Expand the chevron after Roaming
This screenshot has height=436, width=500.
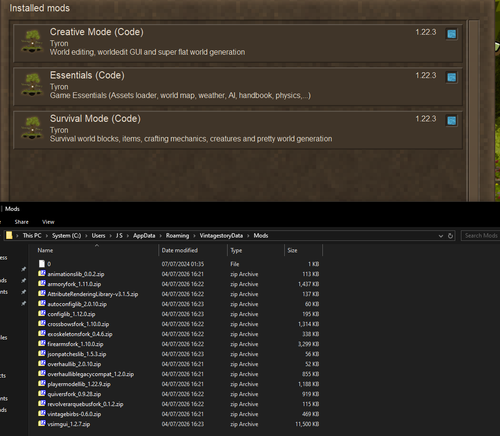pyautogui.click(x=194, y=236)
